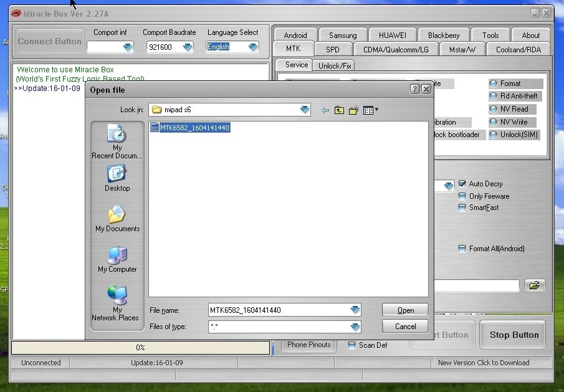Switch to the Android tab
This screenshot has width=564, height=392.
(295, 36)
